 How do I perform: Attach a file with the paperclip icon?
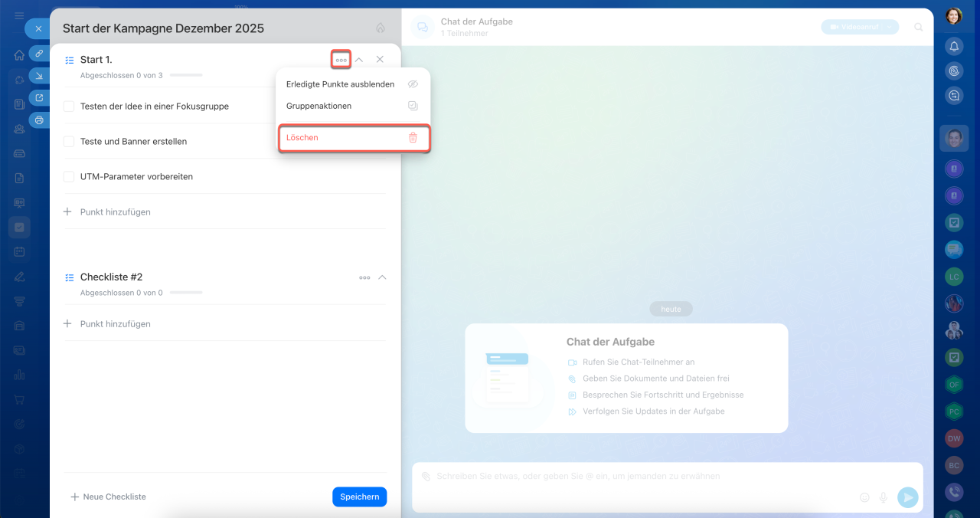[426, 476]
